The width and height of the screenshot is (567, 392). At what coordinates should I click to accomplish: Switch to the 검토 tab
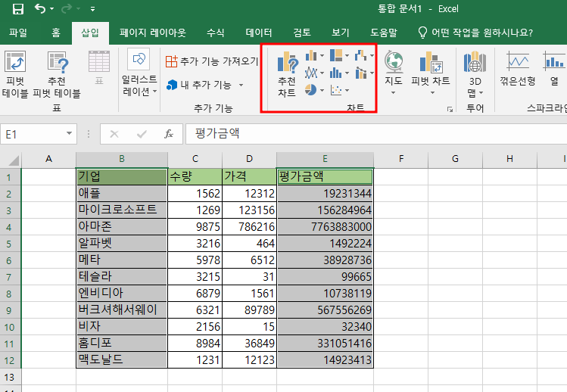coord(302,33)
